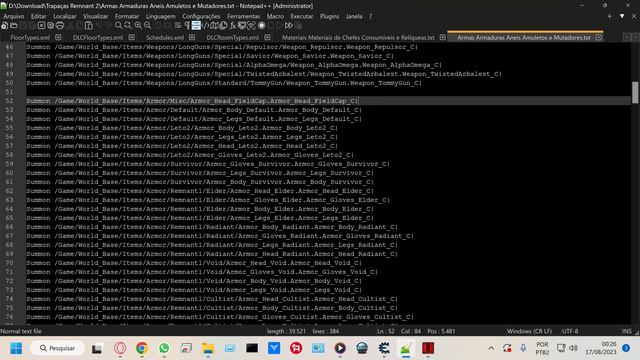Open the volume control in system tray
640x360 pixels.
point(573,348)
